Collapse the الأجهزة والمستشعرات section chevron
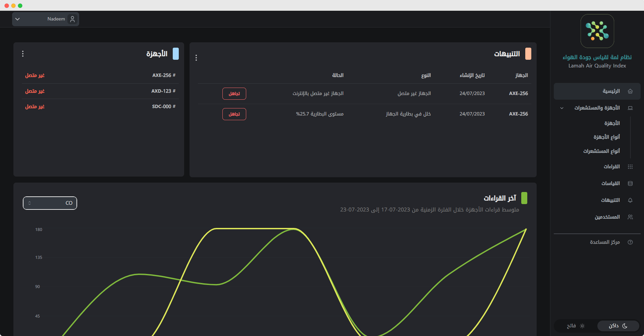Screen dimensions: 644x336 tap(562, 108)
